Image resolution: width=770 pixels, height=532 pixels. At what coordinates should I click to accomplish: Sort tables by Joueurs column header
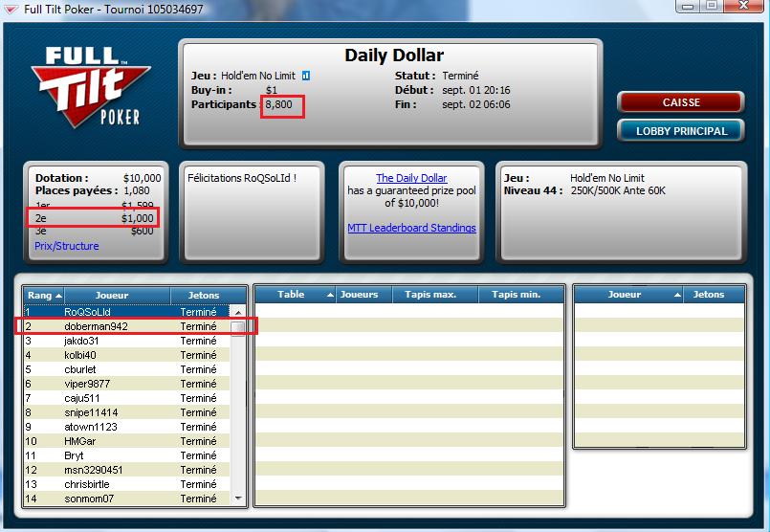click(363, 295)
